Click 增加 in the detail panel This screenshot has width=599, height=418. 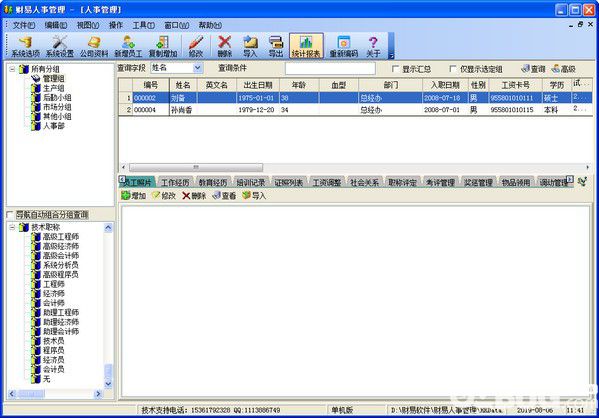point(134,196)
